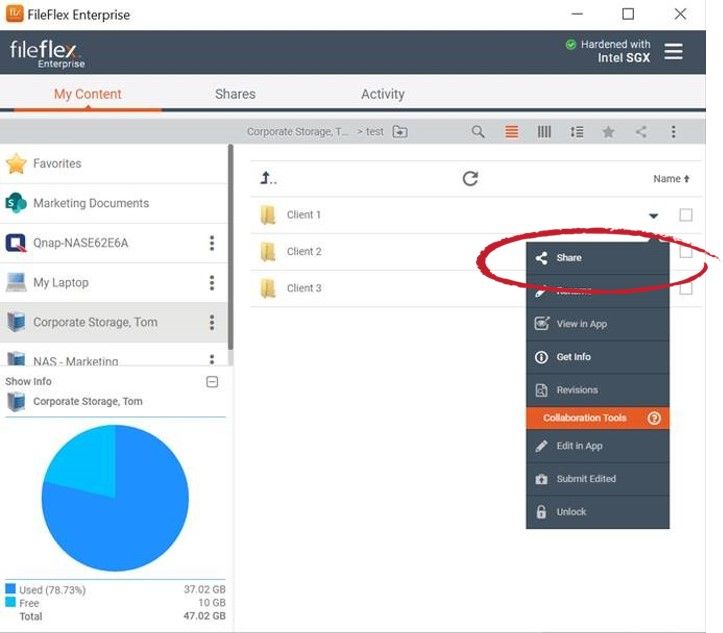Click the add folder icon in breadcrumb
The image size is (723, 633).
(400, 132)
